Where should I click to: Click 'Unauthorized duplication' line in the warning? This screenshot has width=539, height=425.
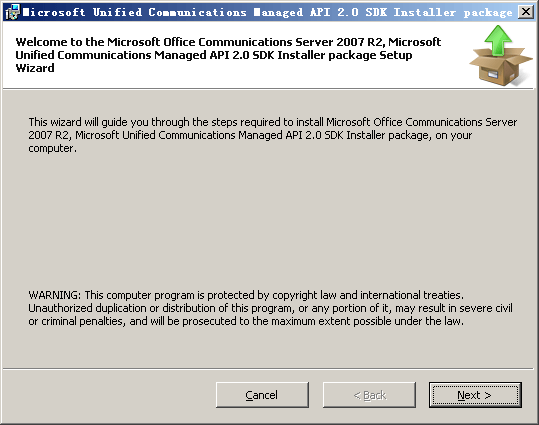(x=270, y=308)
